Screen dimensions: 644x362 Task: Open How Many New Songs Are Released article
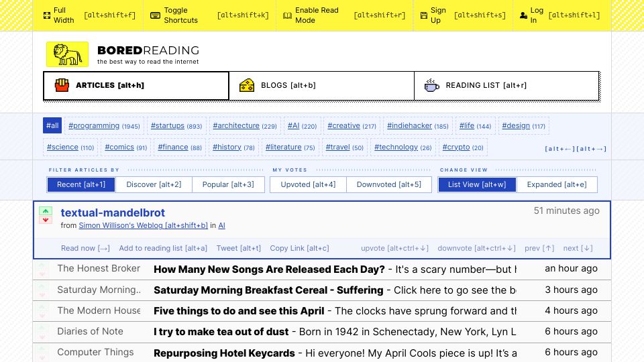coord(269,269)
